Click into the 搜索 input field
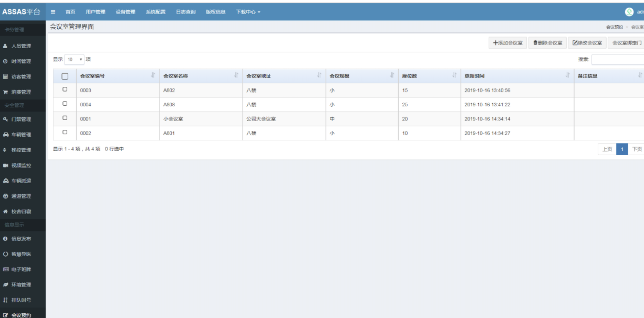Image resolution: width=644 pixels, height=318 pixels. pos(617,60)
